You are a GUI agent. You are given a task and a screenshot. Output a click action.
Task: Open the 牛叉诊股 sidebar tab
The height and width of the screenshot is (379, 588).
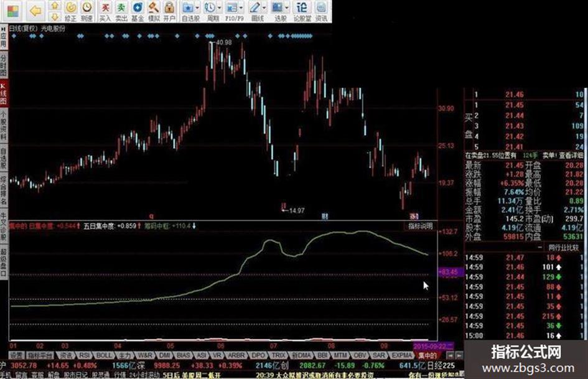click(x=3, y=227)
